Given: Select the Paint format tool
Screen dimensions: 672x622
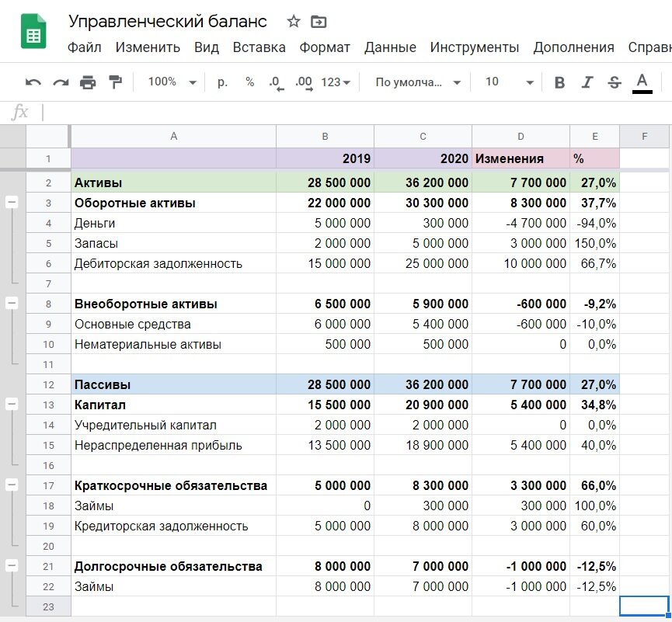Looking at the screenshot, I should coord(115,81).
